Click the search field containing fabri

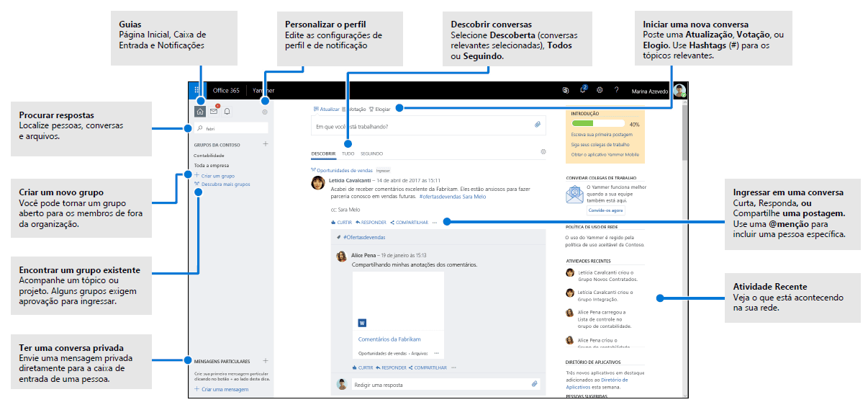(230, 128)
